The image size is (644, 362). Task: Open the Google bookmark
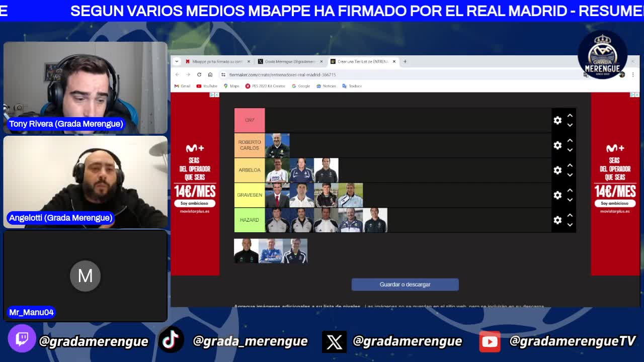(x=301, y=86)
